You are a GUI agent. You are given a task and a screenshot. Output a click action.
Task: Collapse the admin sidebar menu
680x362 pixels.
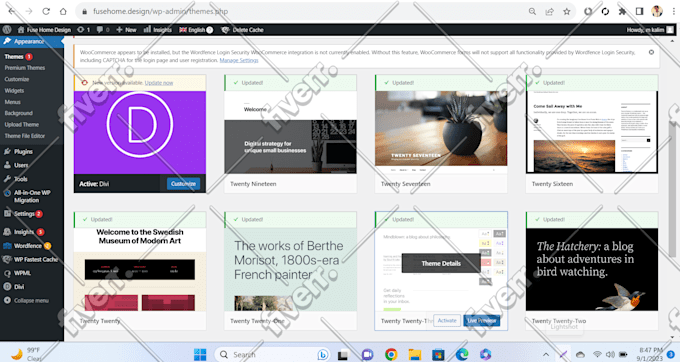pyautogui.click(x=32, y=300)
